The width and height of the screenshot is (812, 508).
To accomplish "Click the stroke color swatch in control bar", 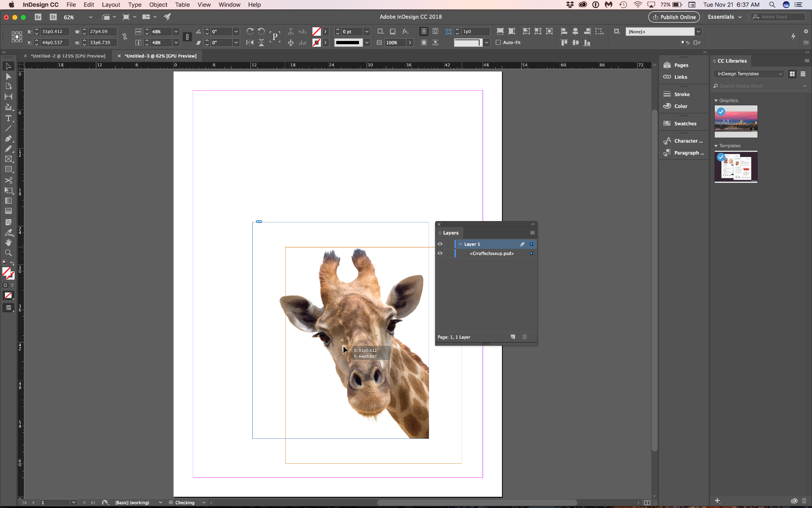I will (x=317, y=42).
